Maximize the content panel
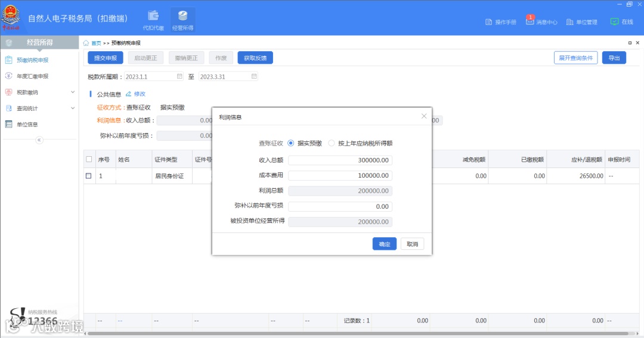644x338 pixels. 630,43
